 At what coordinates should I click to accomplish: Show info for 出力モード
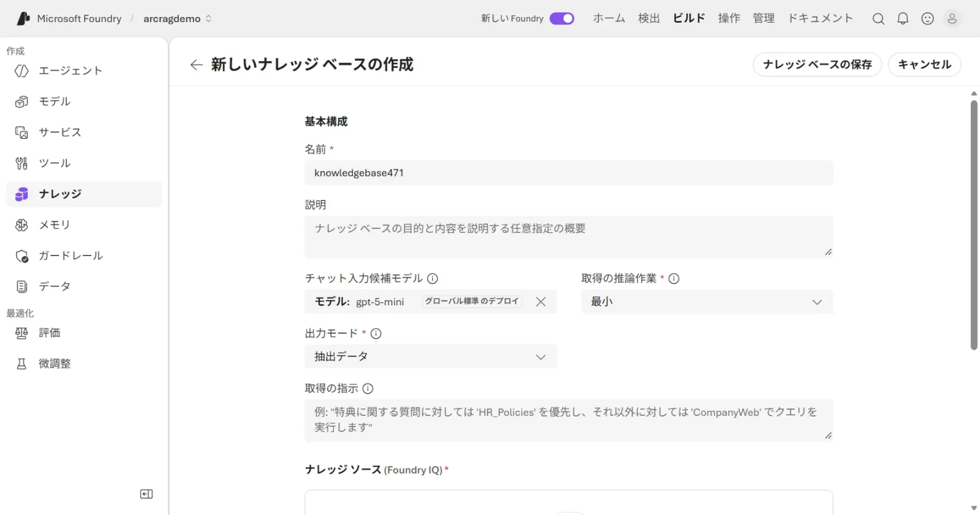pos(376,333)
